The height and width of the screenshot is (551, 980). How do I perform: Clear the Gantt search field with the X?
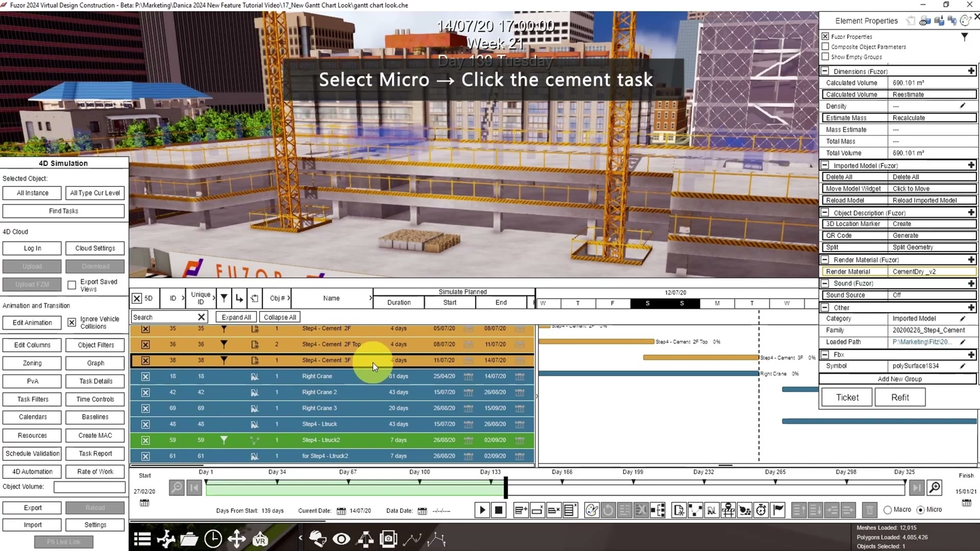pos(201,317)
